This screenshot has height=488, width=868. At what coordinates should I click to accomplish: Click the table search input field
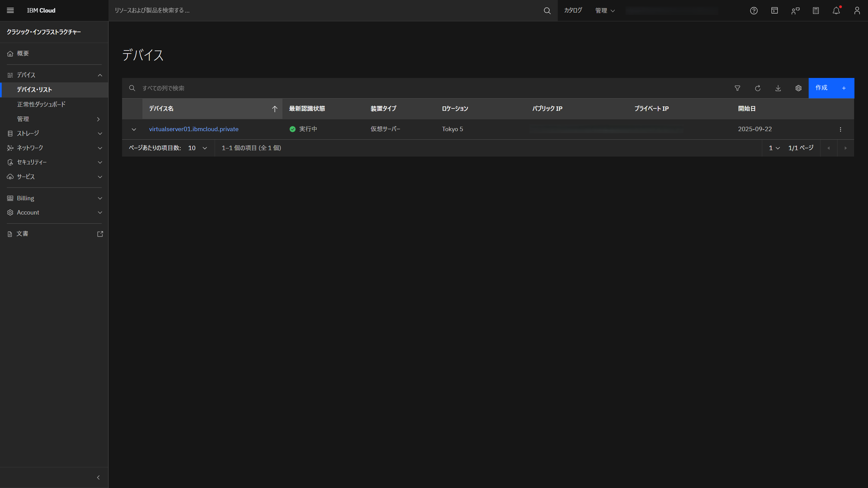click(x=237, y=88)
